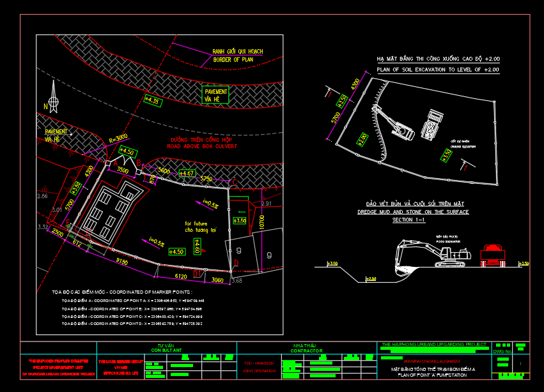Select the +4.35 elevation tag
This screenshot has width=544, height=392.
tap(152, 101)
